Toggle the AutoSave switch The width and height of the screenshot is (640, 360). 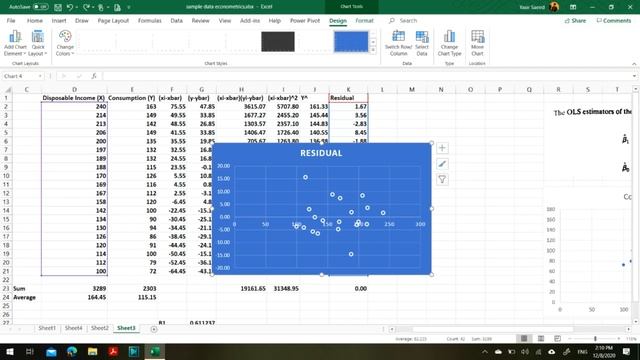40,7
